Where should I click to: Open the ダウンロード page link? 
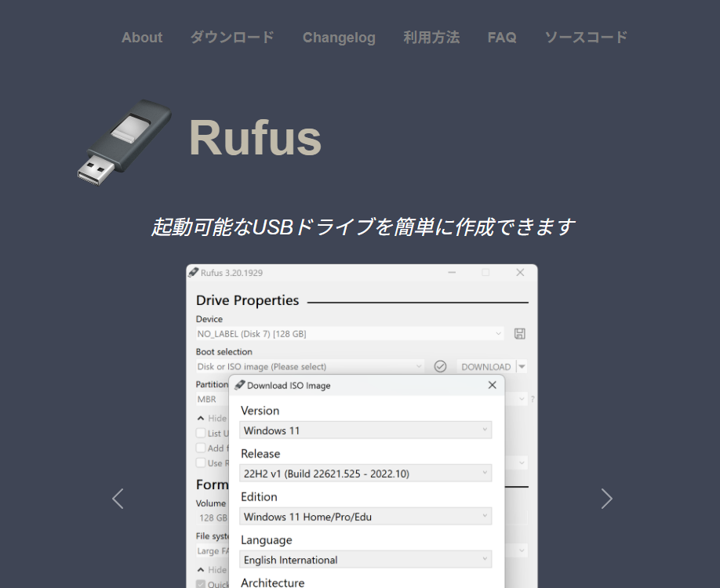232,38
